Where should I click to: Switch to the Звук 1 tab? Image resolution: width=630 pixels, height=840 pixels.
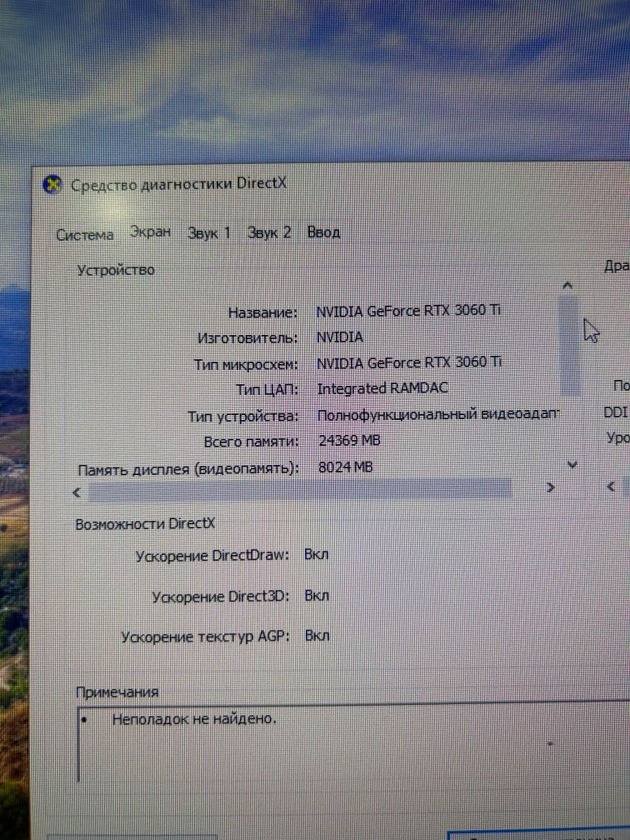click(x=209, y=233)
